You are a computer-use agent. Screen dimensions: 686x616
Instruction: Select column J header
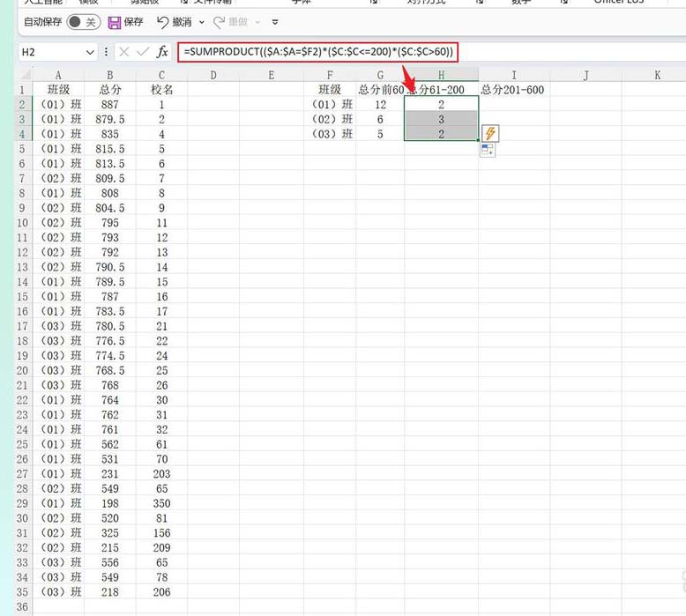[585, 75]
